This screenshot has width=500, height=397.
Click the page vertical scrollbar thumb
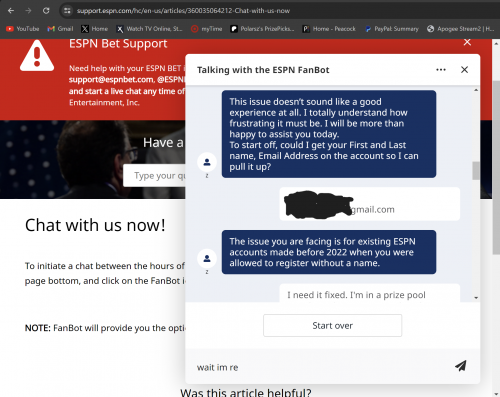tap(496, 168)
